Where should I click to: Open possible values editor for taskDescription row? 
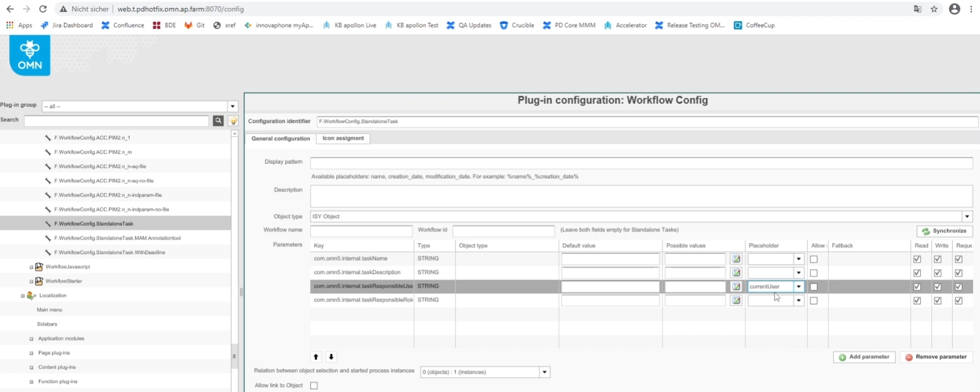[x=736, y=273]
